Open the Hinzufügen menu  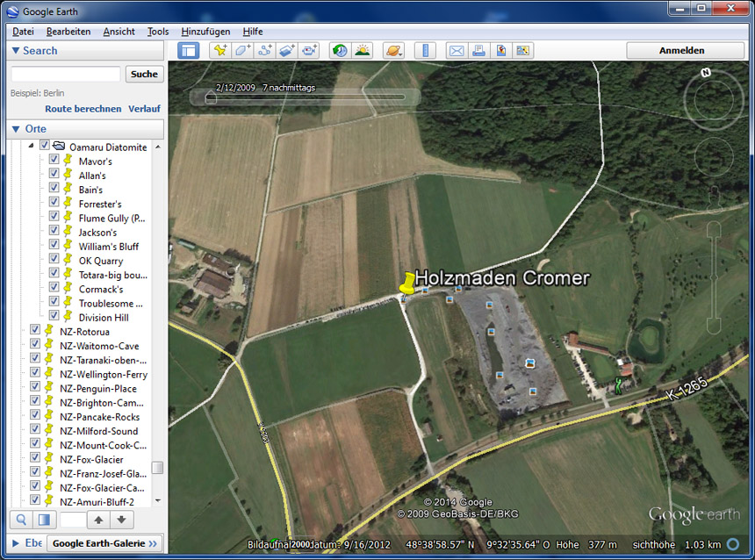(205, 32)
